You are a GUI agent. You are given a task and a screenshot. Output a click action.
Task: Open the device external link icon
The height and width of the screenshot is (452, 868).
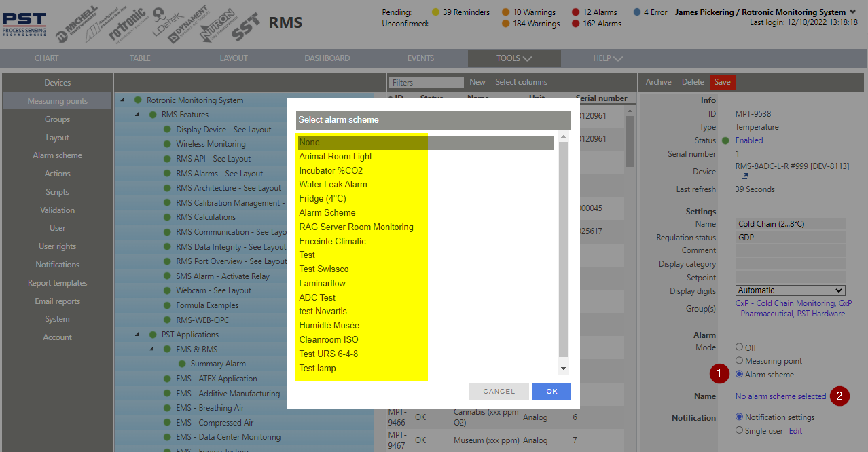[x=744, y=176]
